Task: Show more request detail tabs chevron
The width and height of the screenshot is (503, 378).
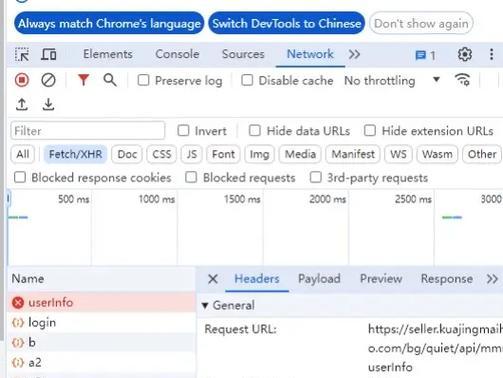Action: coord(492,279)
